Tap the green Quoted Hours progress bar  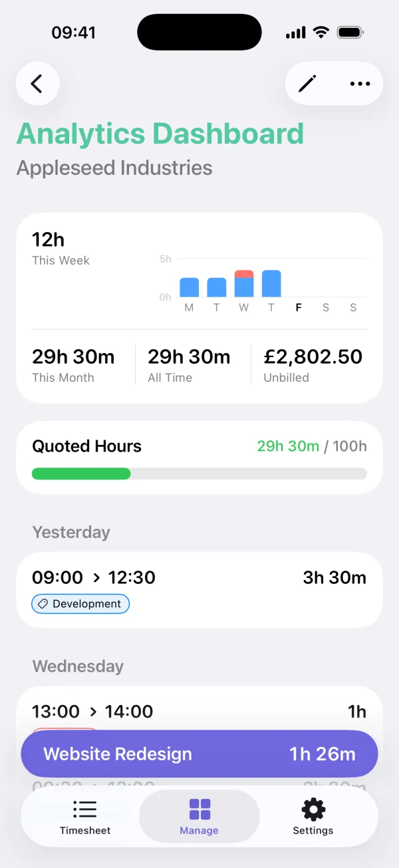tap(81, 474)
